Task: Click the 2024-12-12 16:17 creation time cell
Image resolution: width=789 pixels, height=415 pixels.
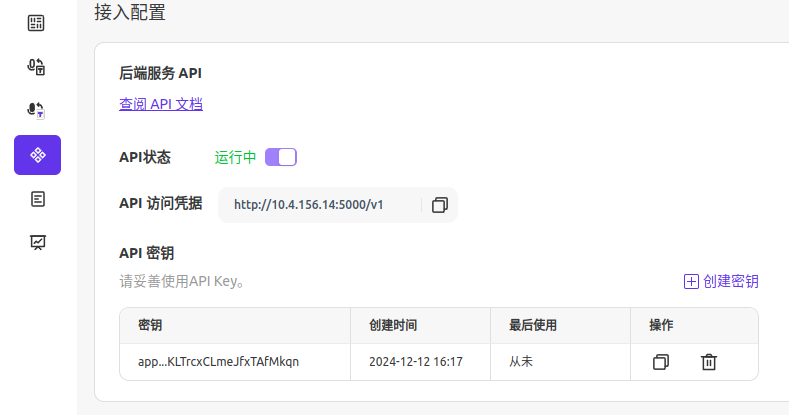Action: (416, 362)
